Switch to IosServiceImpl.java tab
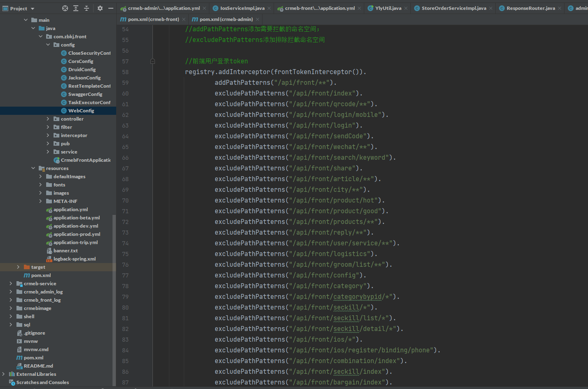The width and height of the screenshot is (588, 389). [242, 8]
